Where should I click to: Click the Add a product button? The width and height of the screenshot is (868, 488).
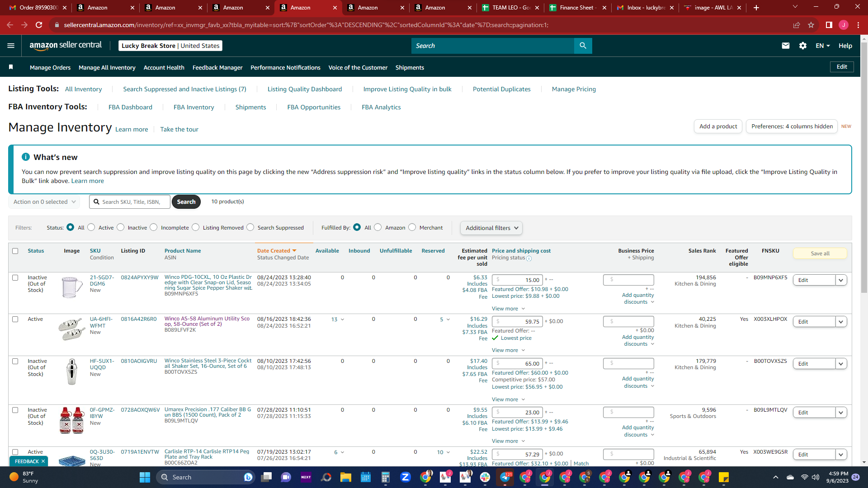[718, 127]
